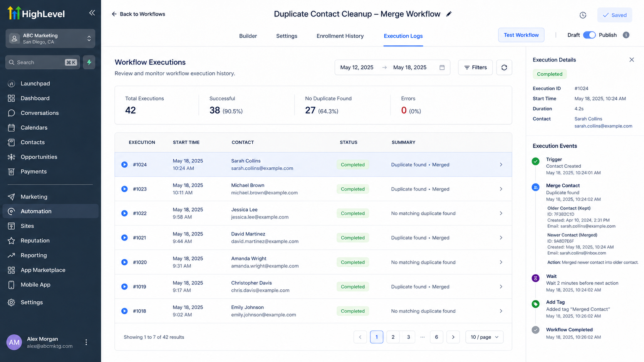
Task: Open Sarah Collins link in Execution Details
Action: pyautogui.click(x=588, y=119)
